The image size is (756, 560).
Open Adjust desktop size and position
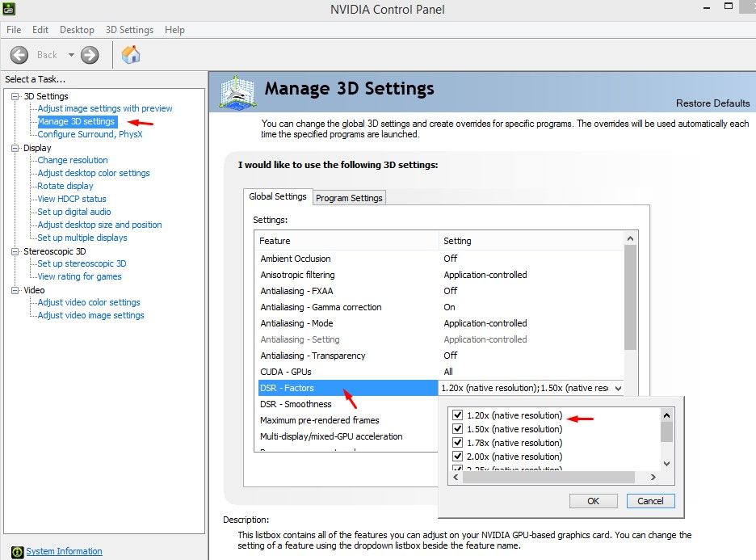(x=100, y=225)
